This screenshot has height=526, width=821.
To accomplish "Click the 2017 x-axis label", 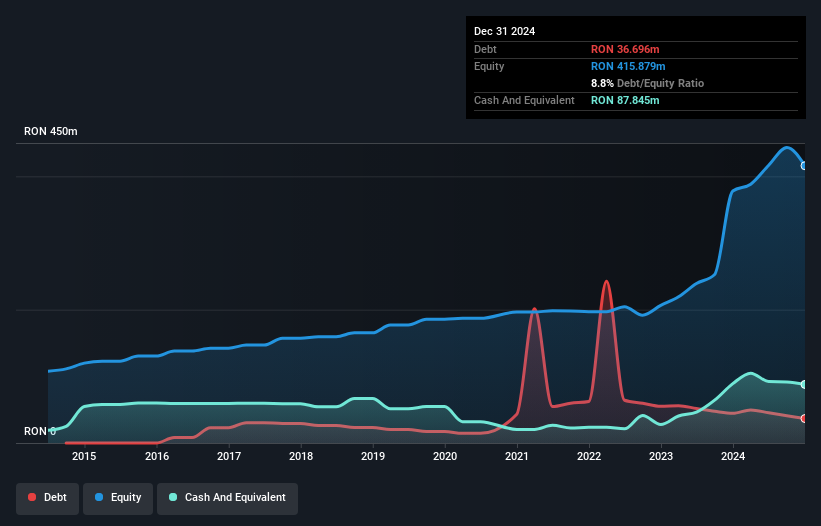I will [x=229, y=456].
